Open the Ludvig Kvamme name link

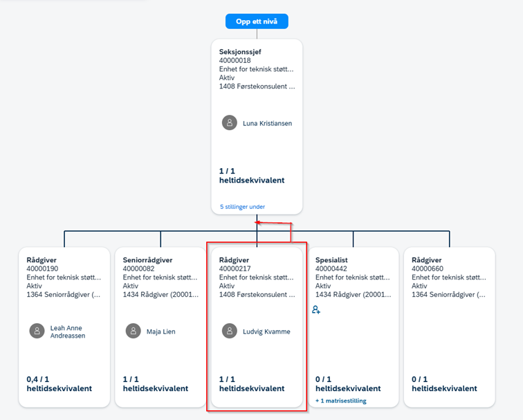coord(266,331)
